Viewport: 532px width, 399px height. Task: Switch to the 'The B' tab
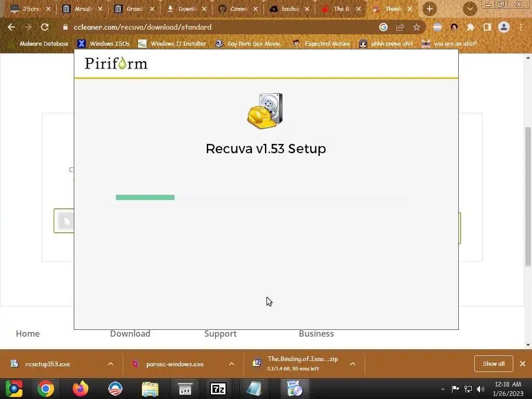(341, 9)
